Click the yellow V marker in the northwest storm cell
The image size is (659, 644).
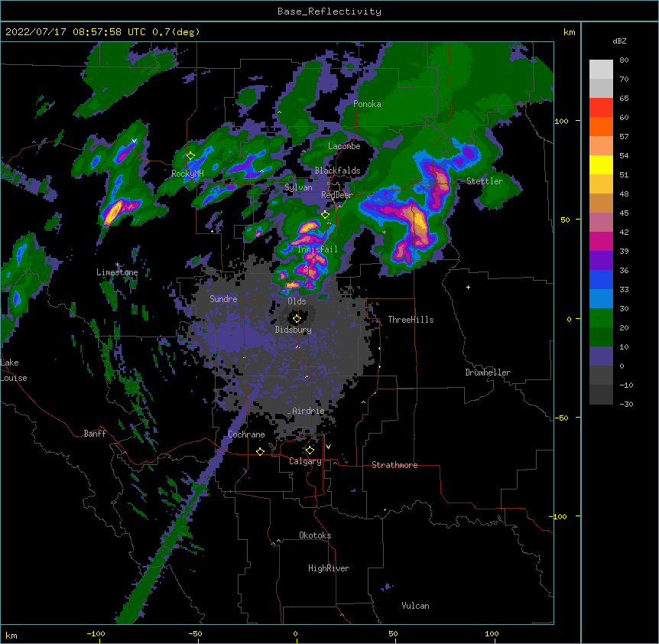134,141
